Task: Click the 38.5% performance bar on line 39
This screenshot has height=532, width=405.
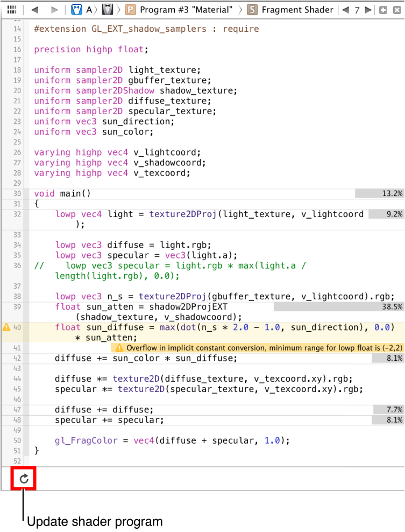Action: pos(338,307)
